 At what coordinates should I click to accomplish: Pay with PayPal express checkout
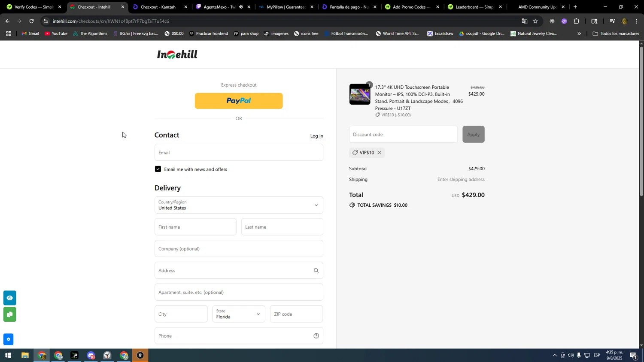pos(239,101)
